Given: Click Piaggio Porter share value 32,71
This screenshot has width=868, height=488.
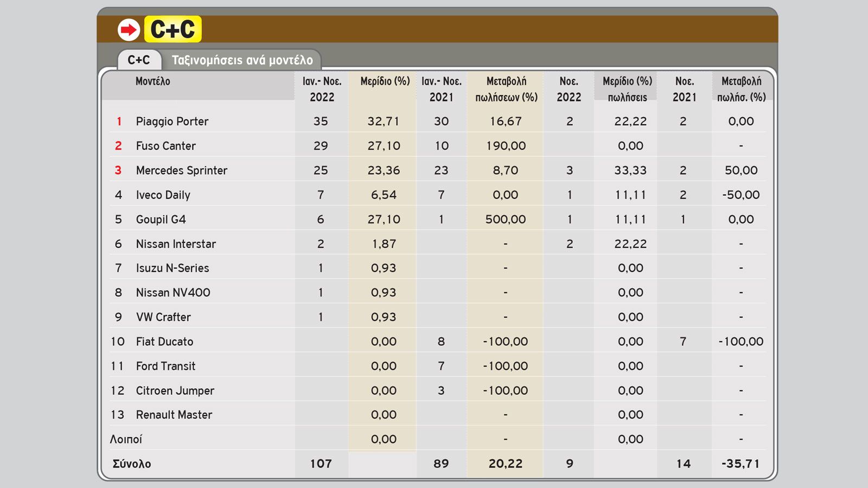Looking at the screenshot, I should 384,121.
